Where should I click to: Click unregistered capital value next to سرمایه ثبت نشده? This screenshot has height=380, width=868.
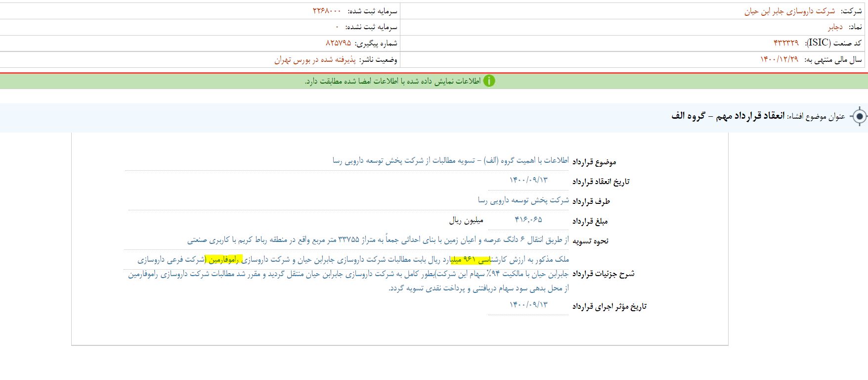pyautogui.click(x=337, y=27)
